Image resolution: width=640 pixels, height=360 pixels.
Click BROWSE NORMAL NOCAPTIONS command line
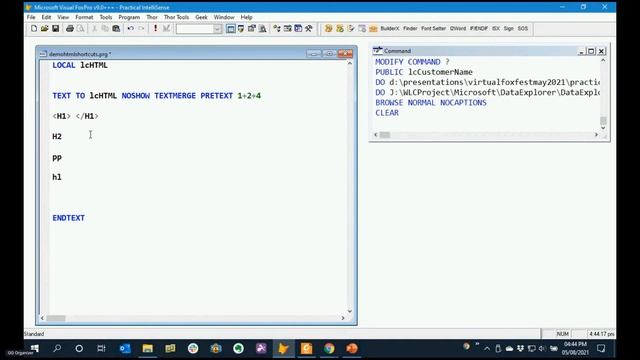click(x=431, y=103)
